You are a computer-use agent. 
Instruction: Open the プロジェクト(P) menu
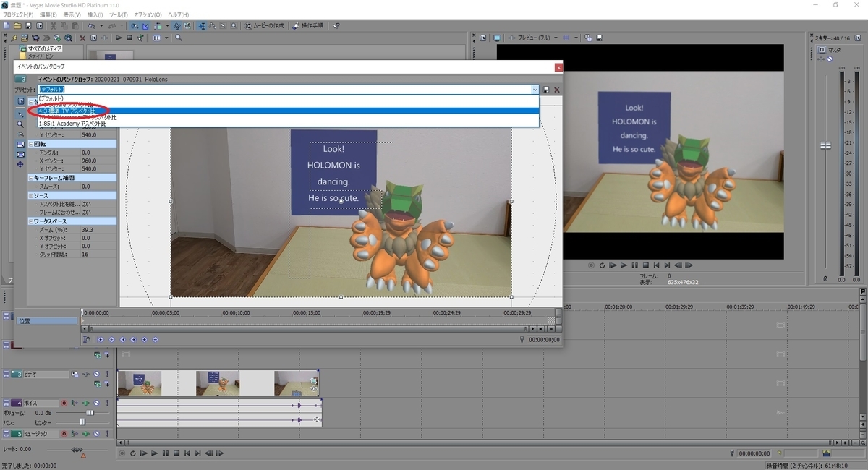pyautogui.click(x=18, y=14)
